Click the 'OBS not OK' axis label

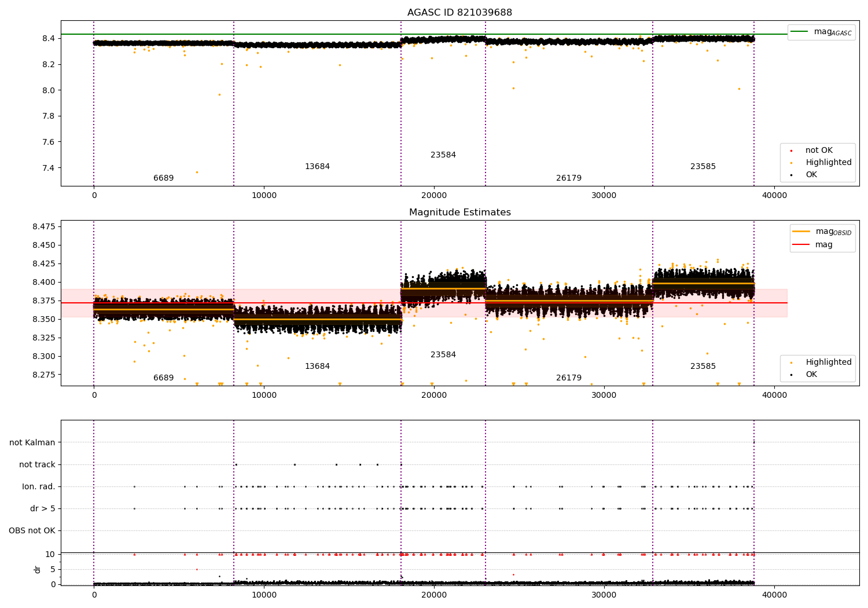tap(32, 531)
